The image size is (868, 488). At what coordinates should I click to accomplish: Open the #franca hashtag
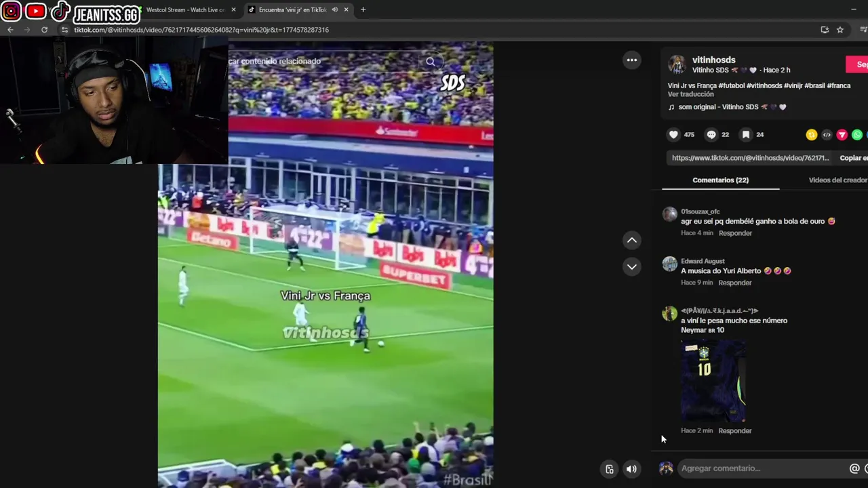coord(839,86)
